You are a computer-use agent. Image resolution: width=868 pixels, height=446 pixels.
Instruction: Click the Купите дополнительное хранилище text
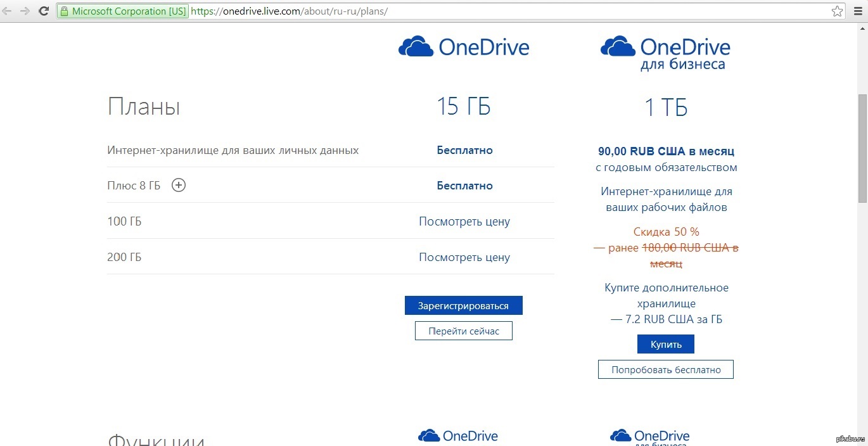[666, 295]
